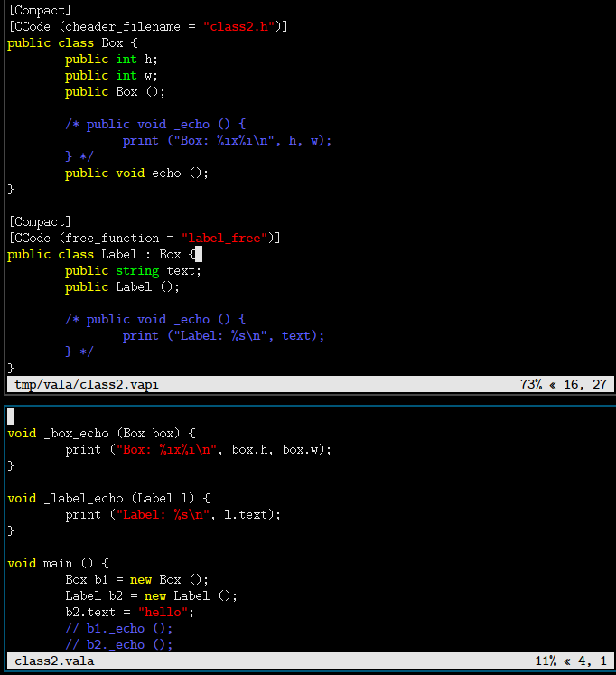This screenshot has width=616, height=675.
Task: Click the first "[Compact]" attribute line
Action: (40, 10)
